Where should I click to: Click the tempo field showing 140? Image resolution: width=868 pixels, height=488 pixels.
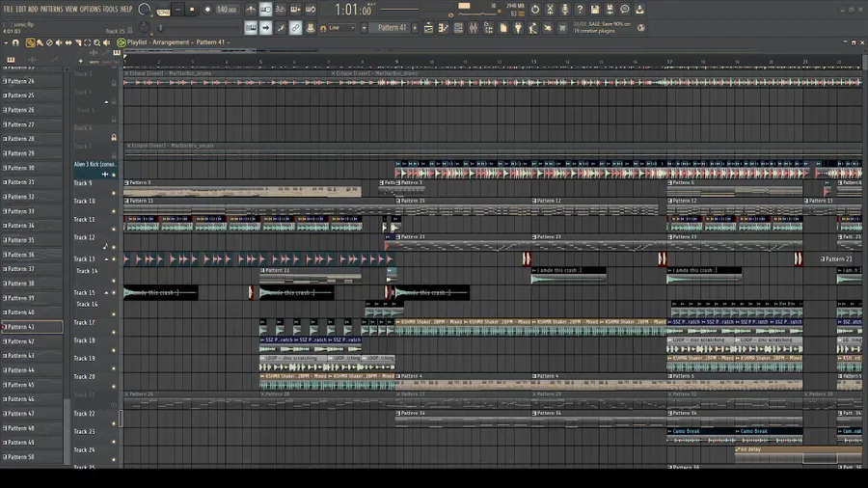pyautogui.click(x=227, y=10)
